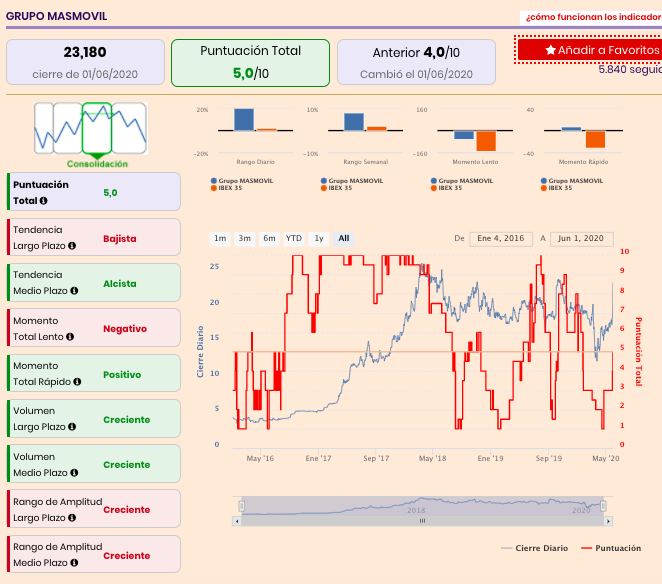Click the 23,180 cierre price box
This screenshot has width=662, height=584.
[x=85, y=62]
